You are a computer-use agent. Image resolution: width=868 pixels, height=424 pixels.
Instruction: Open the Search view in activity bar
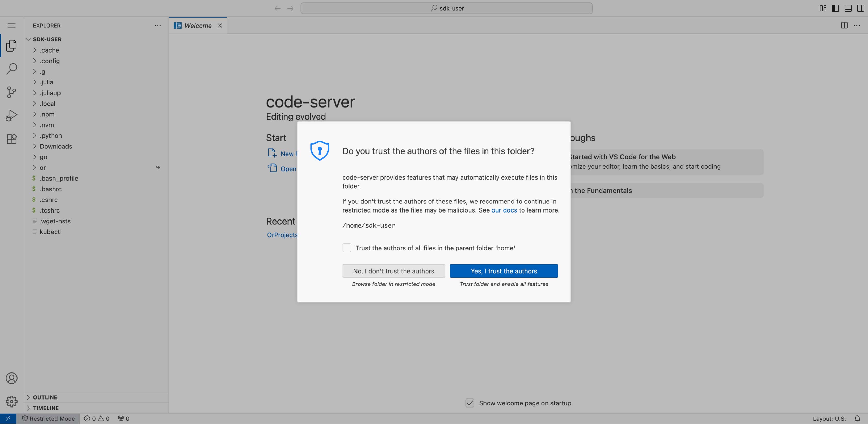[x=11, y=69]
